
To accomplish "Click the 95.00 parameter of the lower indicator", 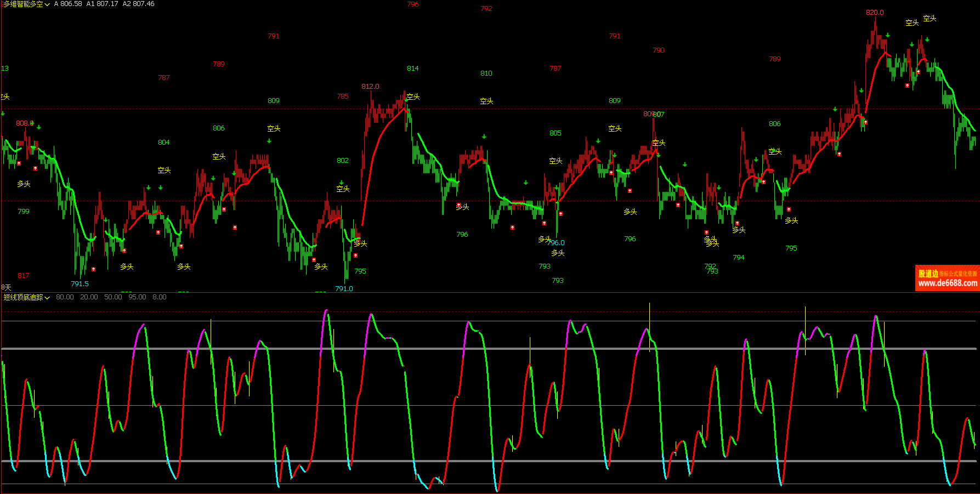I will click(137, 297).
